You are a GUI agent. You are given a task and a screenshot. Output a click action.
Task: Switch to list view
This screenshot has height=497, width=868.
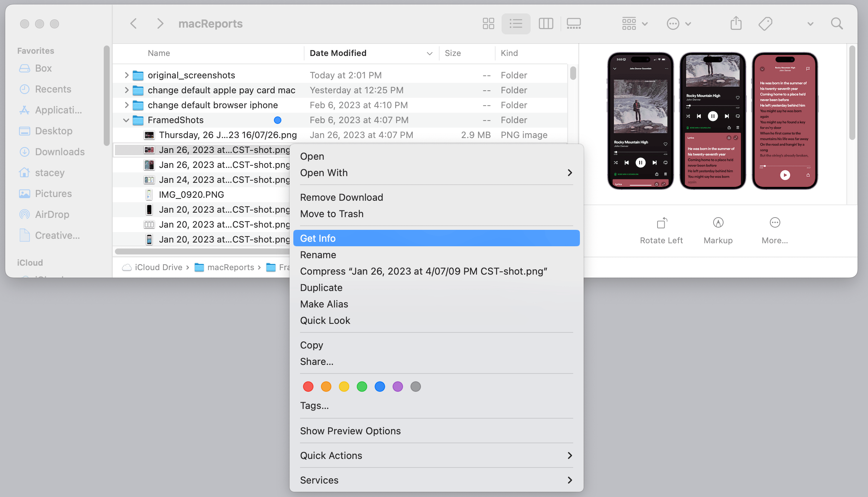(x=516, y=24)
